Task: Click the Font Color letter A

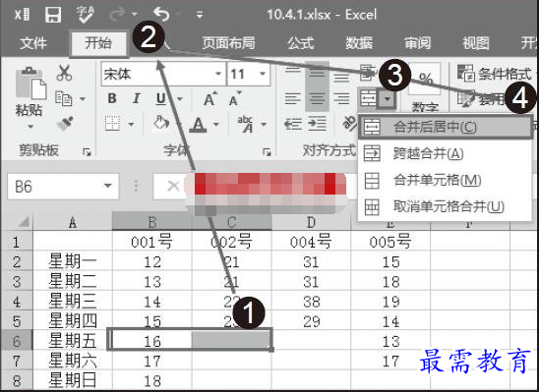Action: [199, 124]
